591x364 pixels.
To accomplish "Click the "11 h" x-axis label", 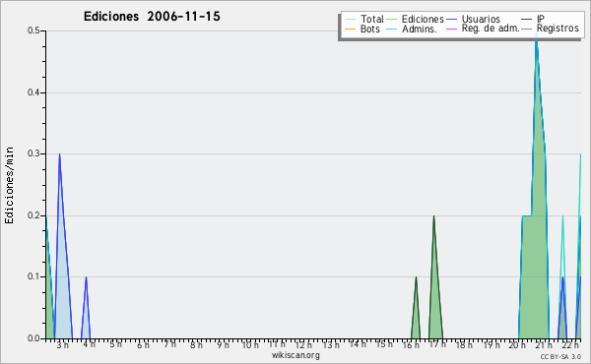I will pyautogui.click(x=277, y=344).
